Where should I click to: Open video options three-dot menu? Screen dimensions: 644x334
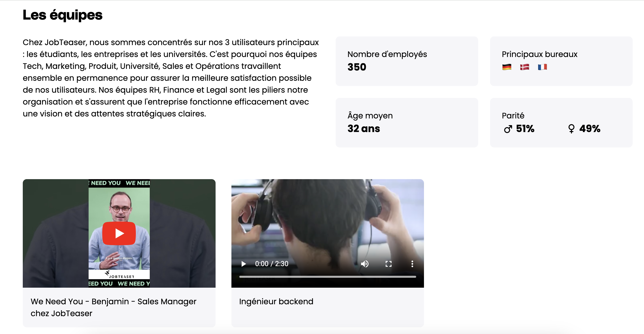pyautogui.click(x=412, y=264)
